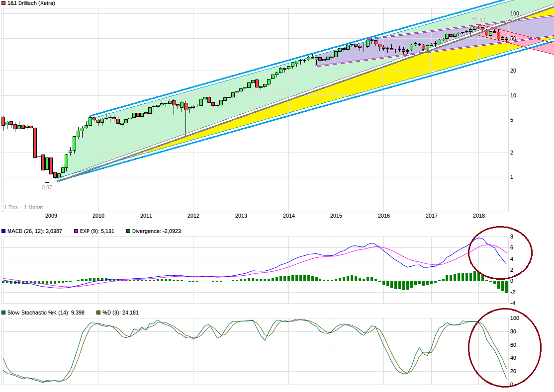Click the 2015 label on the time axis

pos(336,216)
